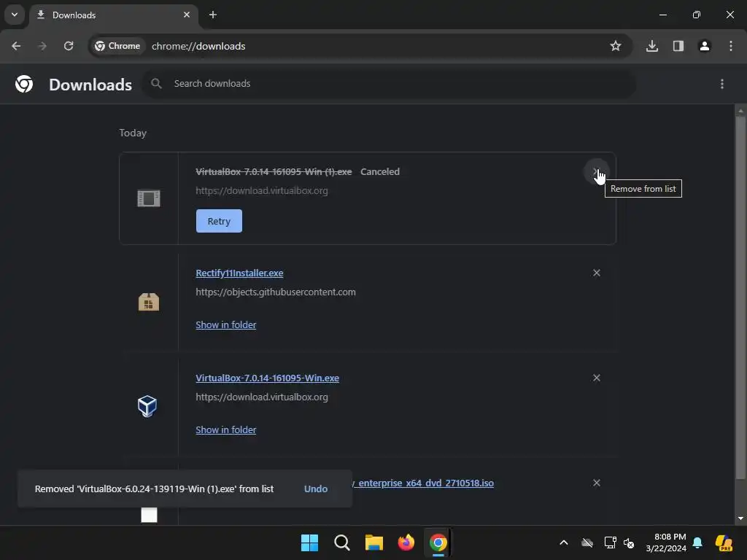Select the Downloads tab
The width and height of the screenshot is (747, 560).
pyautogui.click(x=113, y=15)
